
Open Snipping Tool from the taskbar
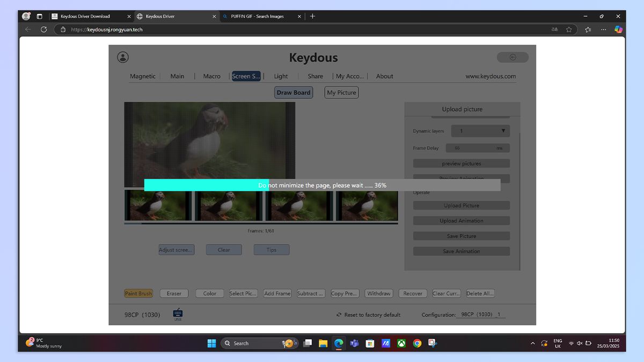coord(433,343)
